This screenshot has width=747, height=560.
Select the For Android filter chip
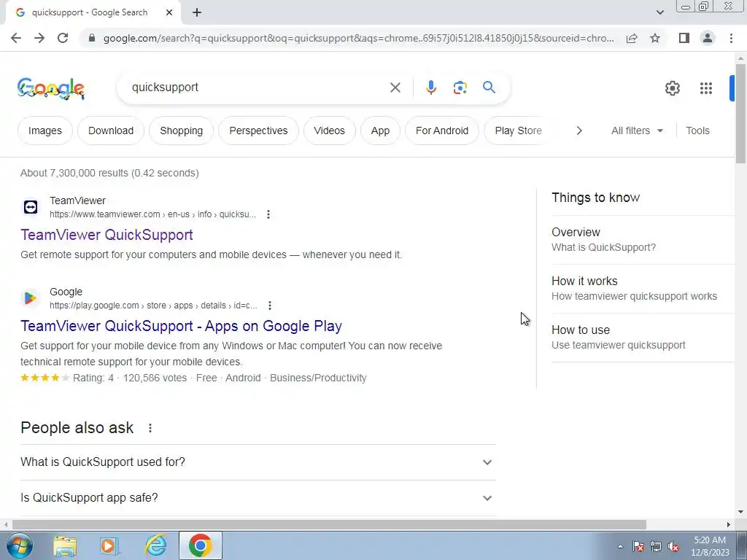coord(441,131)
